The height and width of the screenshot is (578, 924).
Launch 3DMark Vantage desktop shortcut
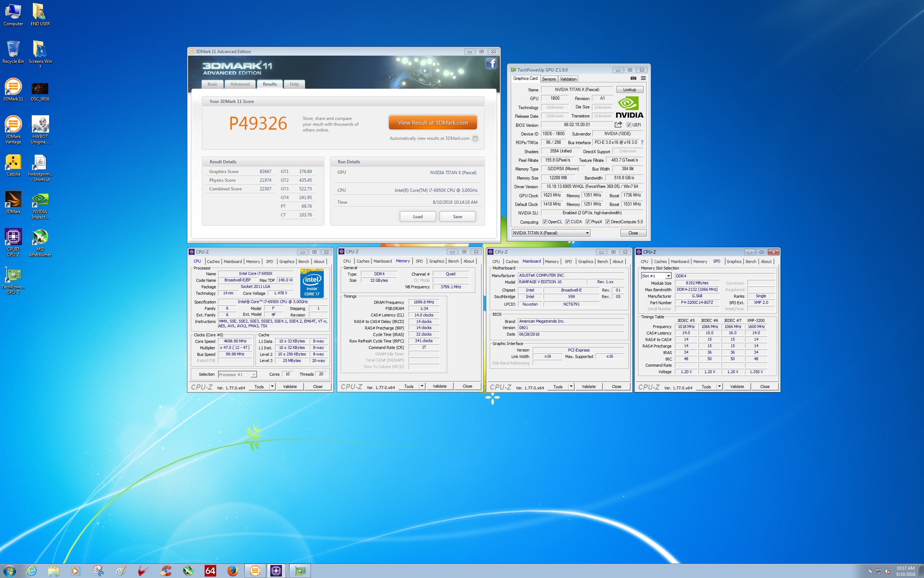[x=13, y=130]
